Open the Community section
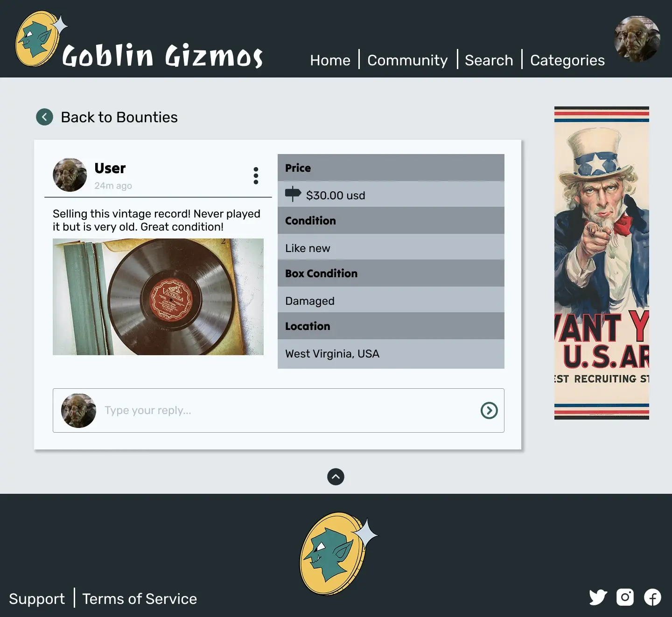 [407, 60]
